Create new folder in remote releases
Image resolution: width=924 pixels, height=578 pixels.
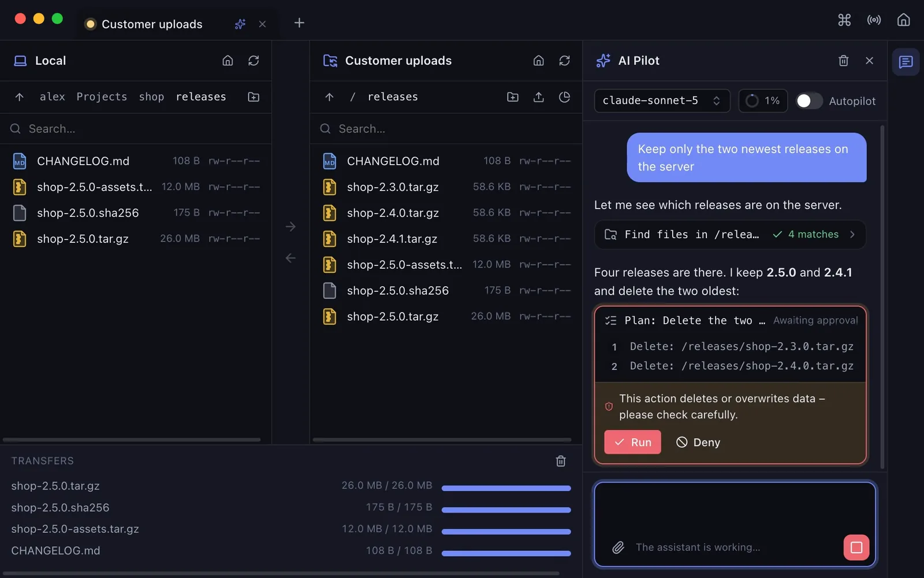[512, 97]
